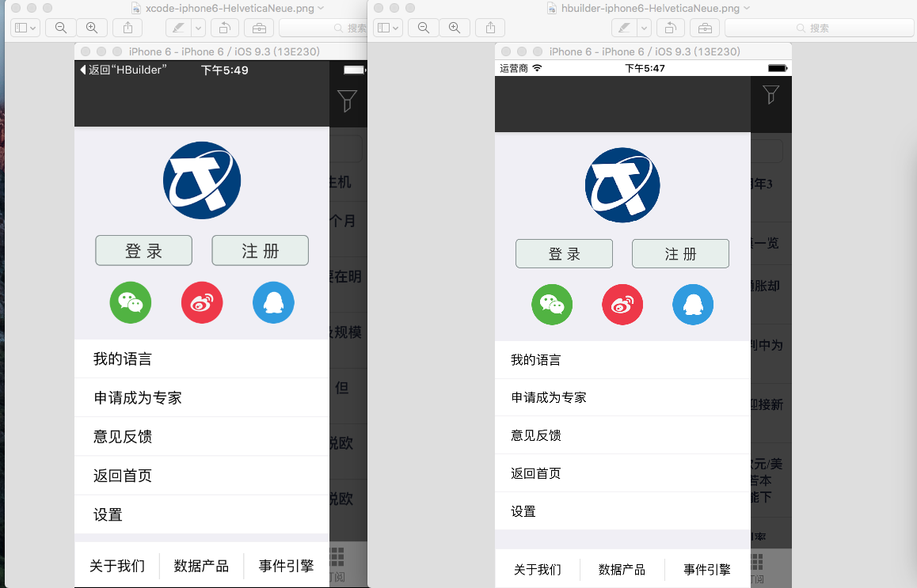Open 关于我们 tab in right simulator
917x588 pixels.
538,569
